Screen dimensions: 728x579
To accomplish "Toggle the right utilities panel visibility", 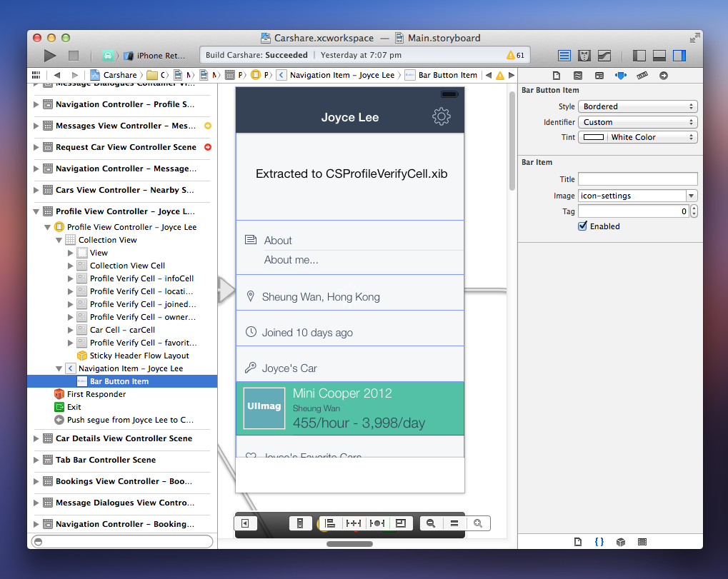I will 679,56.
